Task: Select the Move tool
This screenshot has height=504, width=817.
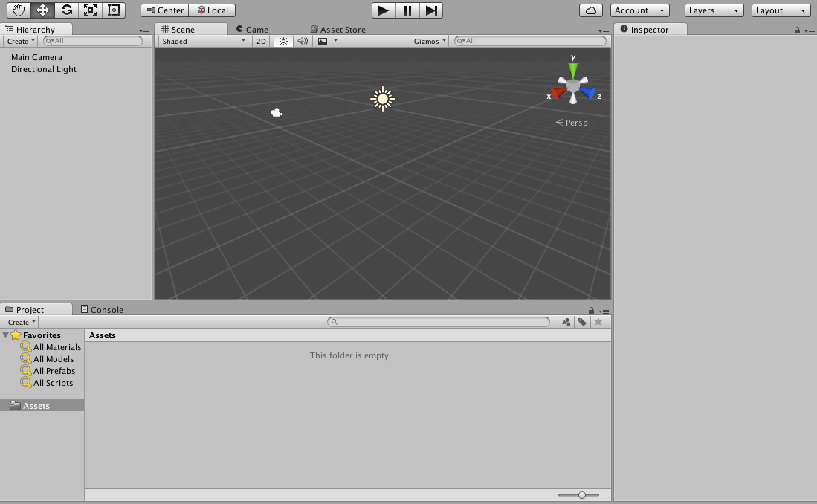Action: (42, 10)
